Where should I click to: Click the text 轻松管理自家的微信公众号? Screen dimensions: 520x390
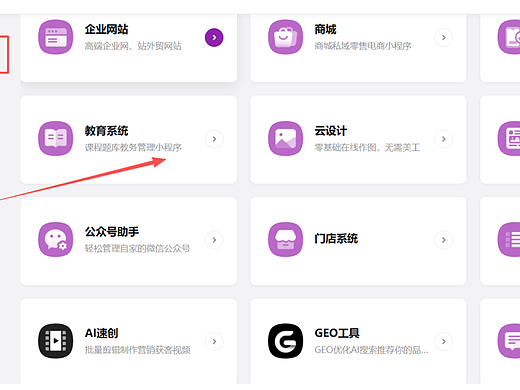coord(137,248)
